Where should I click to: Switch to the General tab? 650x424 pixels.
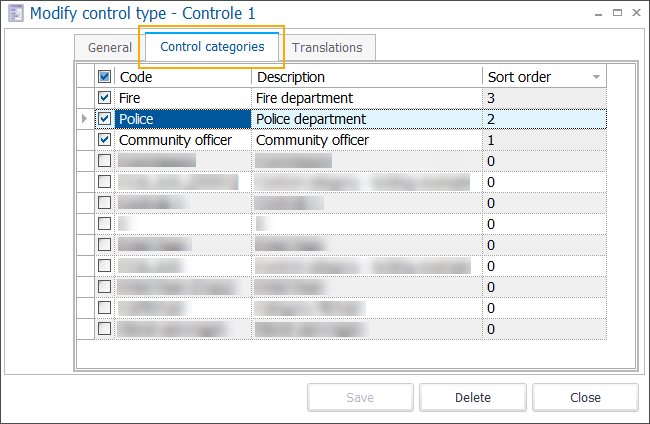(x=110, y=48)
